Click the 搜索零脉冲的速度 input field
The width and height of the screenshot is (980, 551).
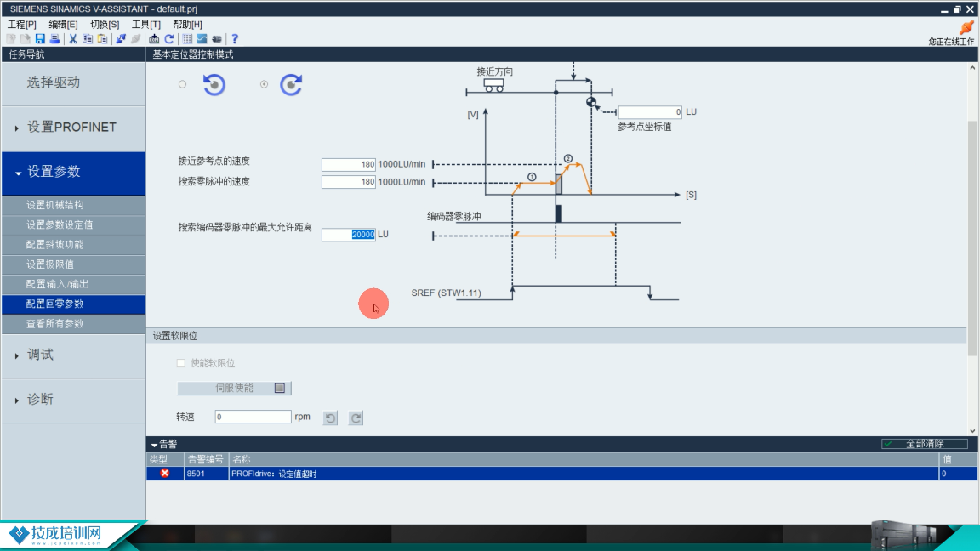(x=348, y=182)
